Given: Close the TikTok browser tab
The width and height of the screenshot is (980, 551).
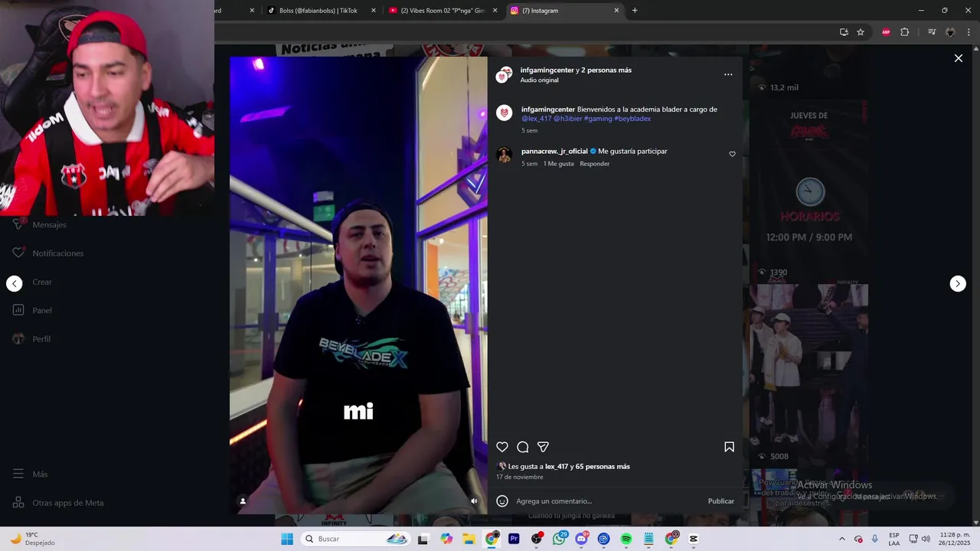Looking at the screenshot, I should pyautogui.click(x=374, y=11).
